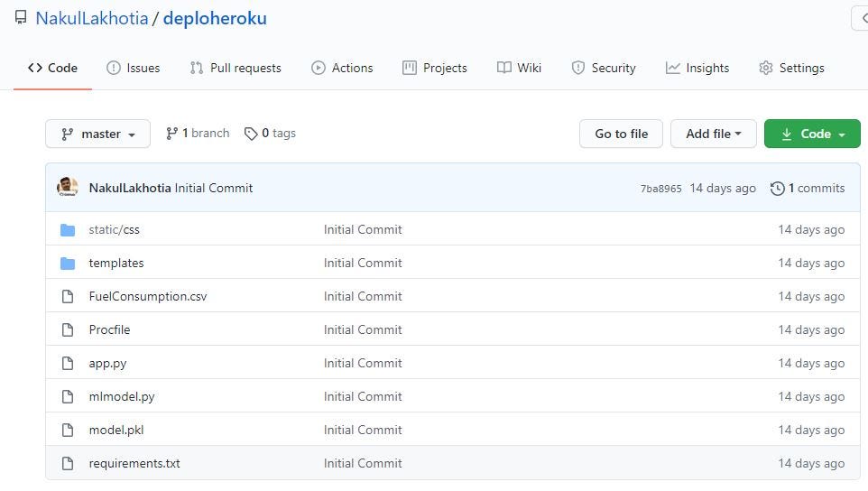Click the templates folder icon
This screenshot has width=868, height=491.
[68, 263]
